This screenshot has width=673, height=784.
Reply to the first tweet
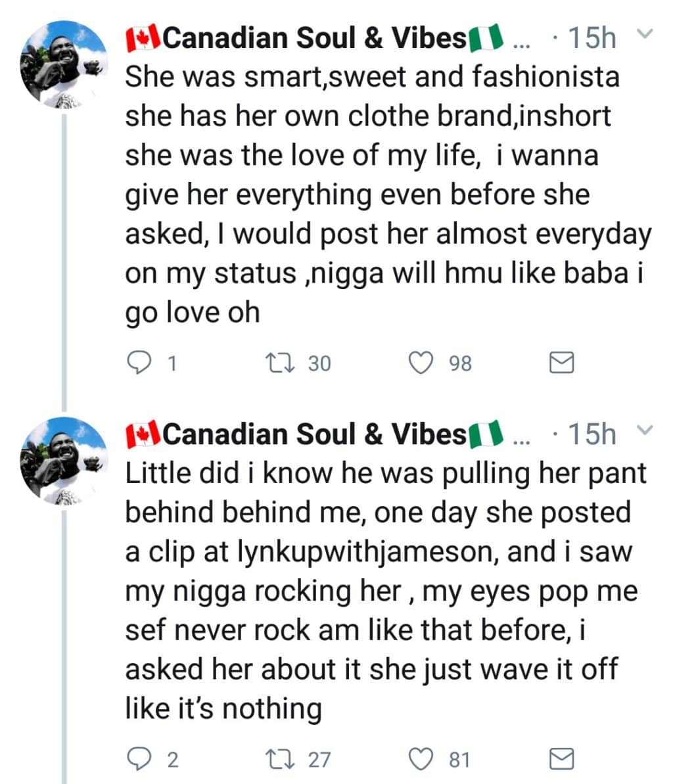(x=138, y=363)
